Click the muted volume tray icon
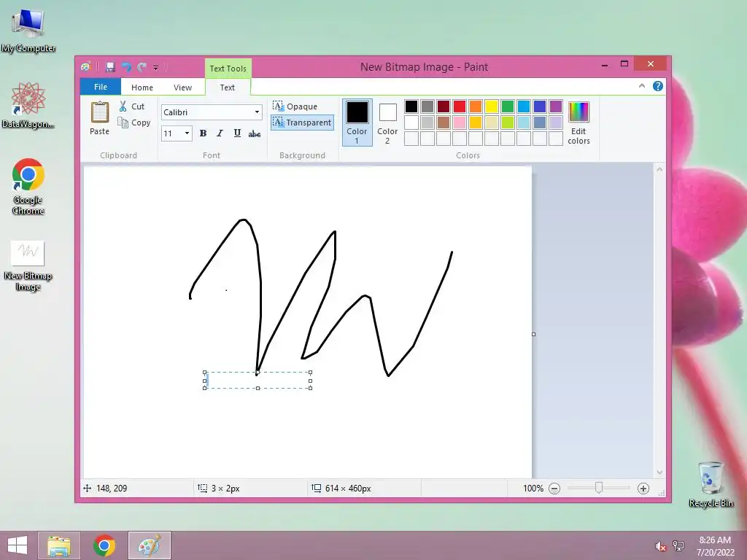The height and width of the screenshot is (560, 747). pyautogui.click(x=660, y=546)
